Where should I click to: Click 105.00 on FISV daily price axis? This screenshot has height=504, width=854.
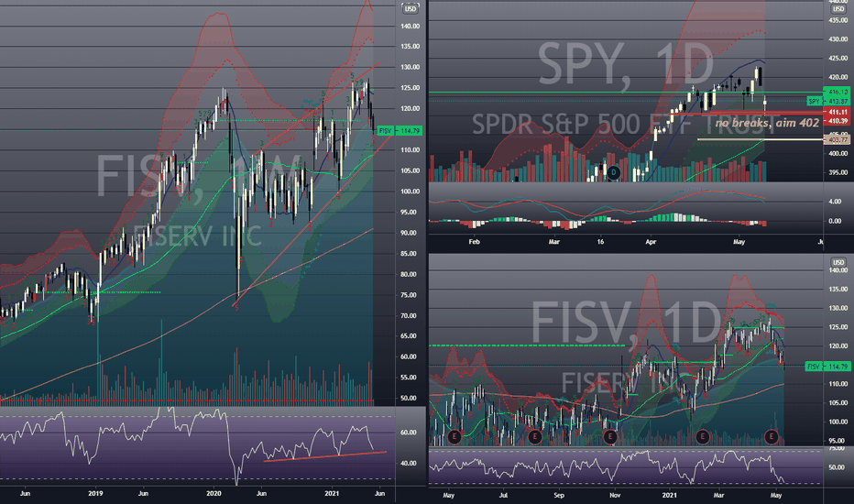coord(838,402)
